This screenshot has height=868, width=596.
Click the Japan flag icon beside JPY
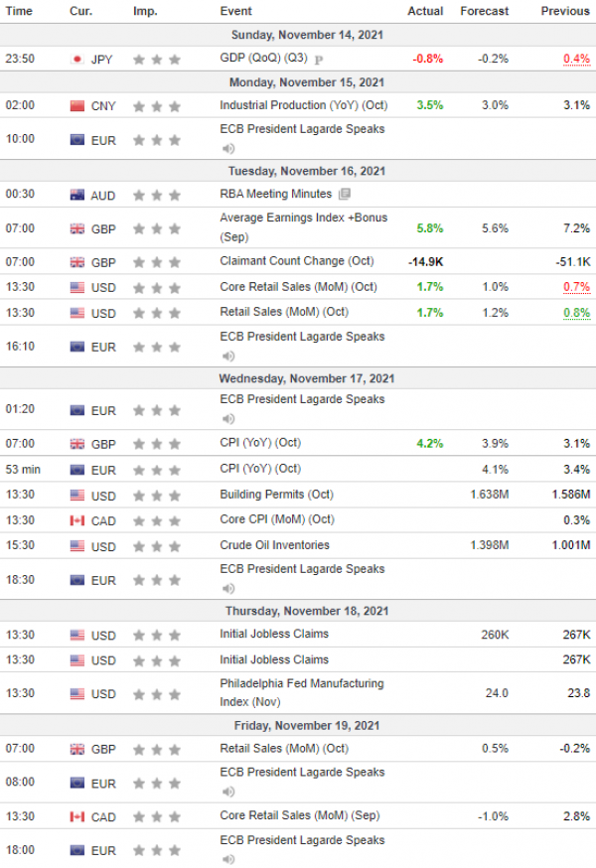[x=77, y=60]
